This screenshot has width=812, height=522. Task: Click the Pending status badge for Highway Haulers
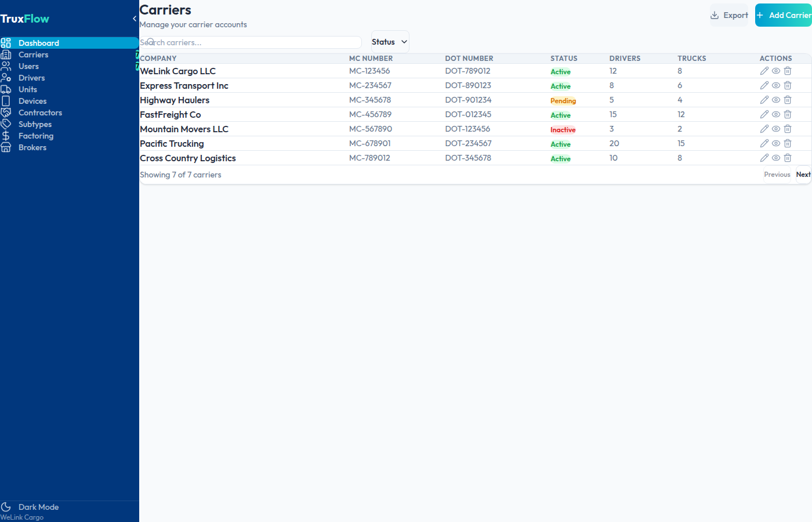[x=563, y=100]
